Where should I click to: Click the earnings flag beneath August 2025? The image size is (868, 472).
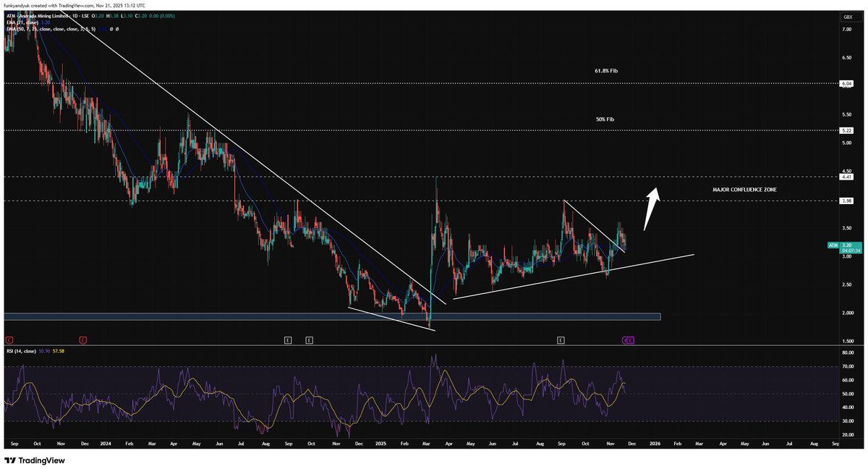point(560,339)
